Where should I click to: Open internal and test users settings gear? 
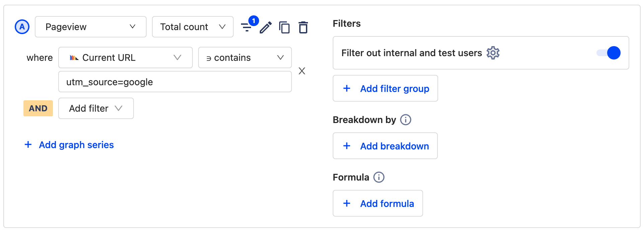(x=493, y=53)
